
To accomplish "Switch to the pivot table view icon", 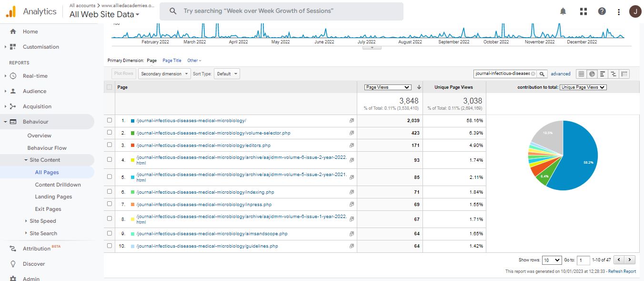I will point(624,74).
